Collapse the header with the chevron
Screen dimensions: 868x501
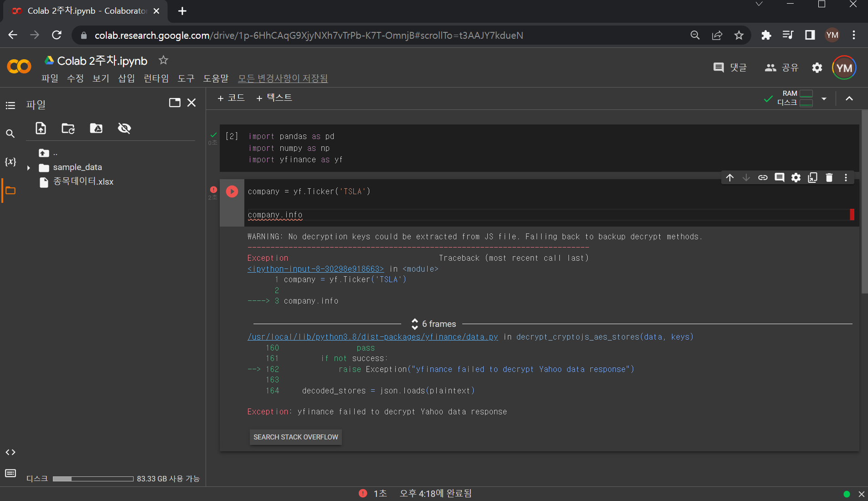pyautogui.click(x=849, y=98)
